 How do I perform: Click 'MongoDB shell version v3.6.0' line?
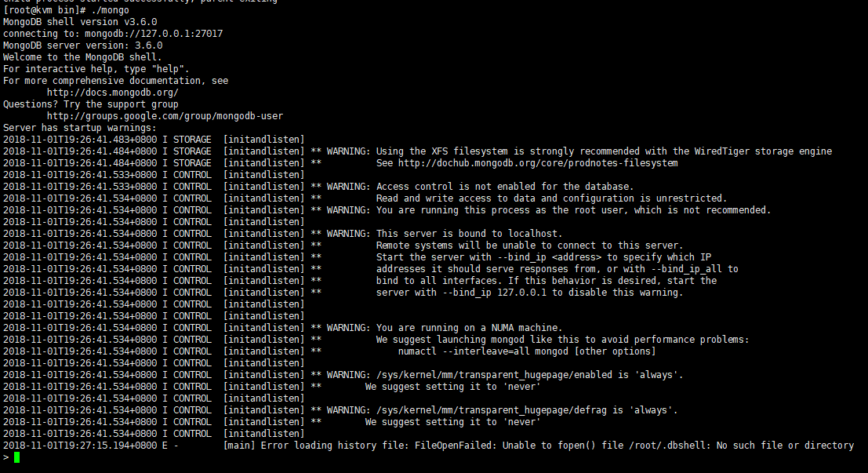pyautogui.click(x=80, y=22)
